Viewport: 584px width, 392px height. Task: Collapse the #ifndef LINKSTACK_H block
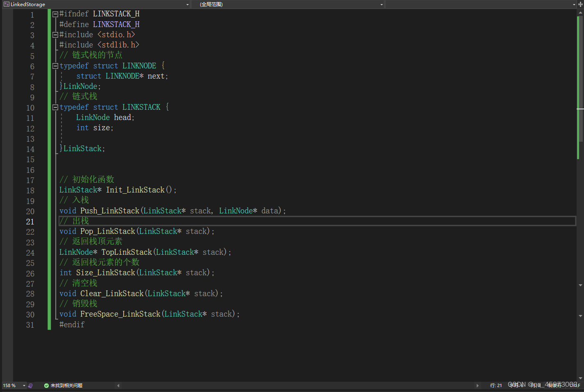click(x=55, y=14)
